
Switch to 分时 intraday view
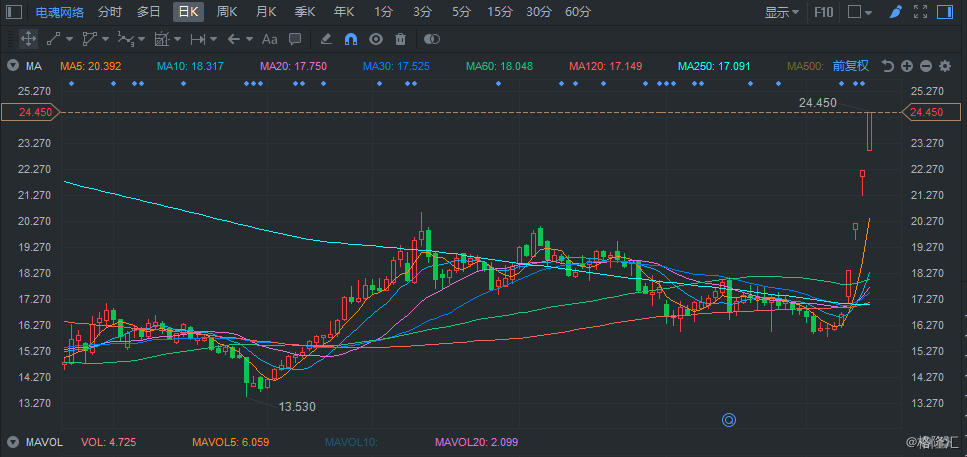pos(110,12)
